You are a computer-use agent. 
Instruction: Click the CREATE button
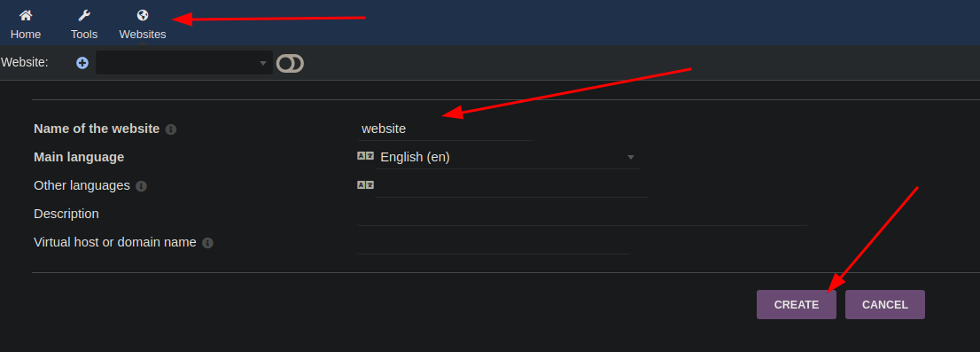[x=797, y=304]
